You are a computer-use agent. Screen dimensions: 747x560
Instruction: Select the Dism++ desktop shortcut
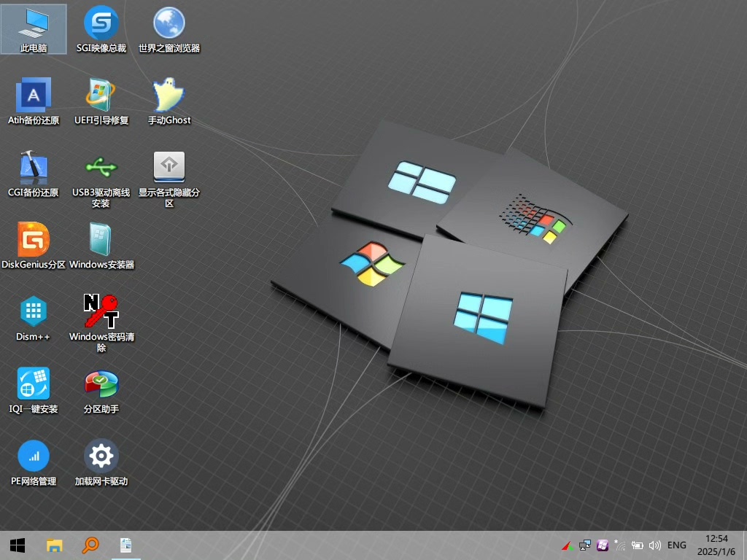click(34, 311)
